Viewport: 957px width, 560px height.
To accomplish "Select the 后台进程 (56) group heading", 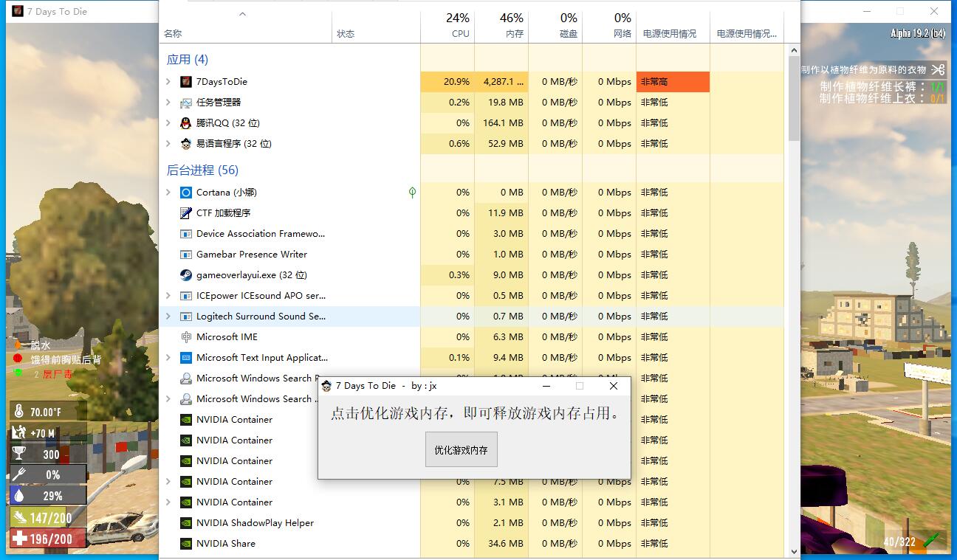I will 202,170.
